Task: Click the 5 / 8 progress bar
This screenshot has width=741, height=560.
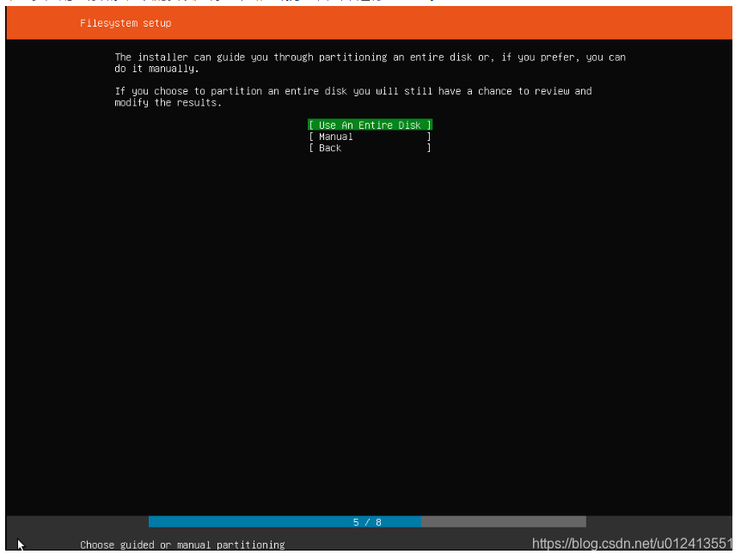Action: coord(367,521)
